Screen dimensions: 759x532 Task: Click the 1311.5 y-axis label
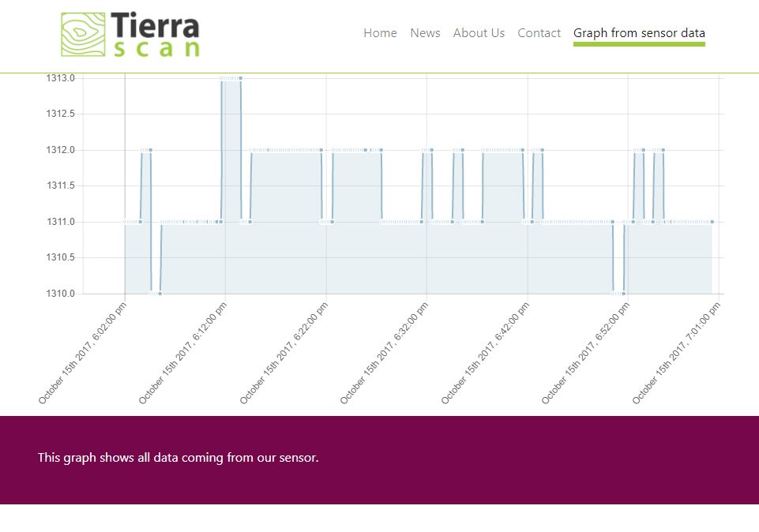(x=61, y=185)
